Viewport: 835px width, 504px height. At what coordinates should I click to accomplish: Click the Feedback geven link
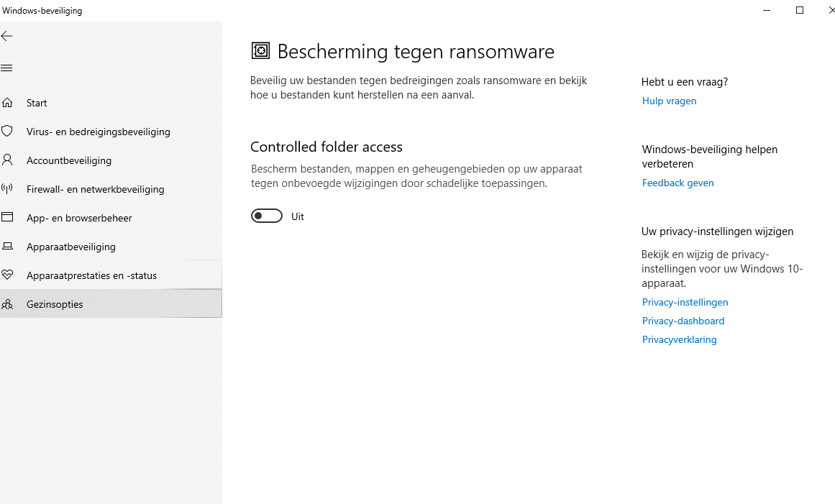677,183
